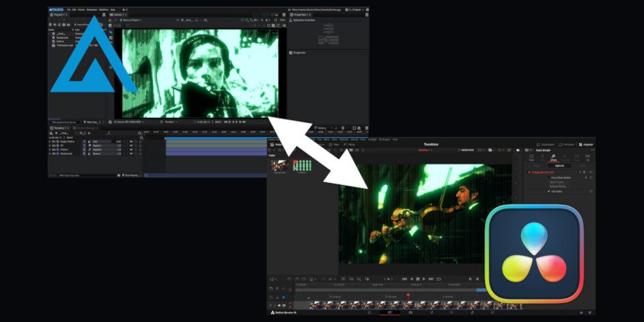The image size is (644, 322).
Task: Click the Quick Export button
Action: click(x=546, y=144)
